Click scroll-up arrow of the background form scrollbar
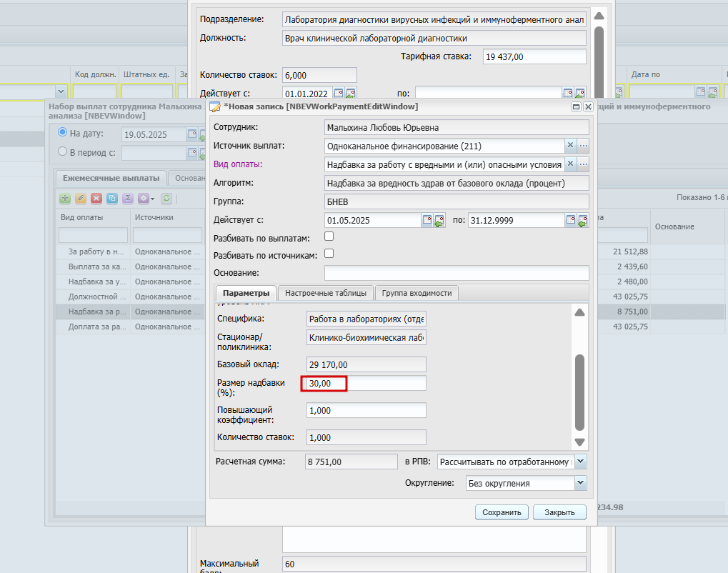Viewport: 728px width, 573px height. click(x=599, y=16)
